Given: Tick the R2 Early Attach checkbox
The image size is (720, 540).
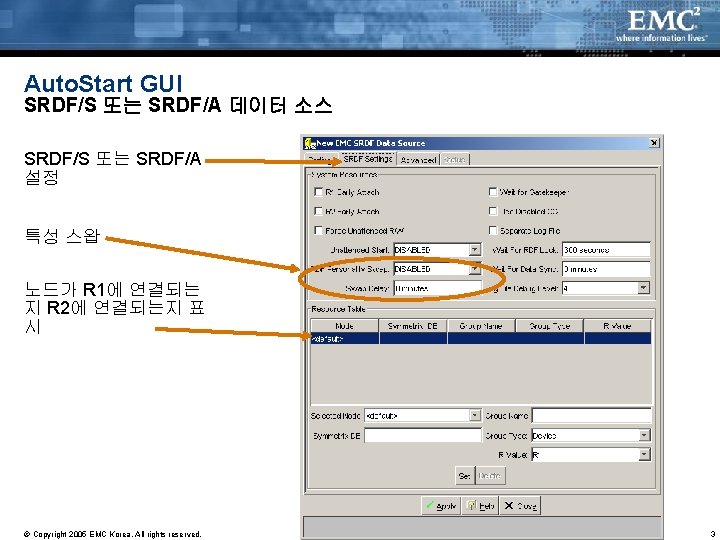Looking at the screenshot, I should click(318, 211).
